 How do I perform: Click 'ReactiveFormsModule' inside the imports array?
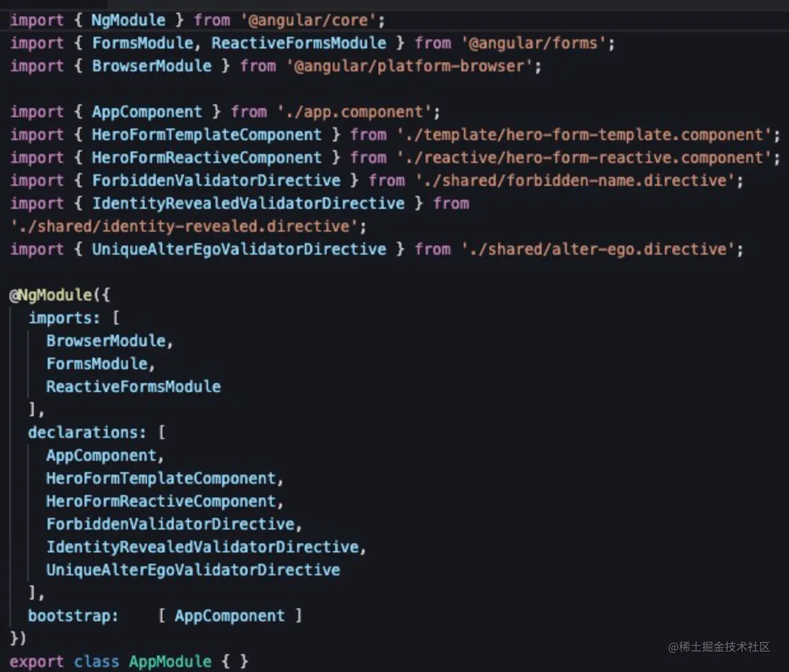click(x=134, y=387)
